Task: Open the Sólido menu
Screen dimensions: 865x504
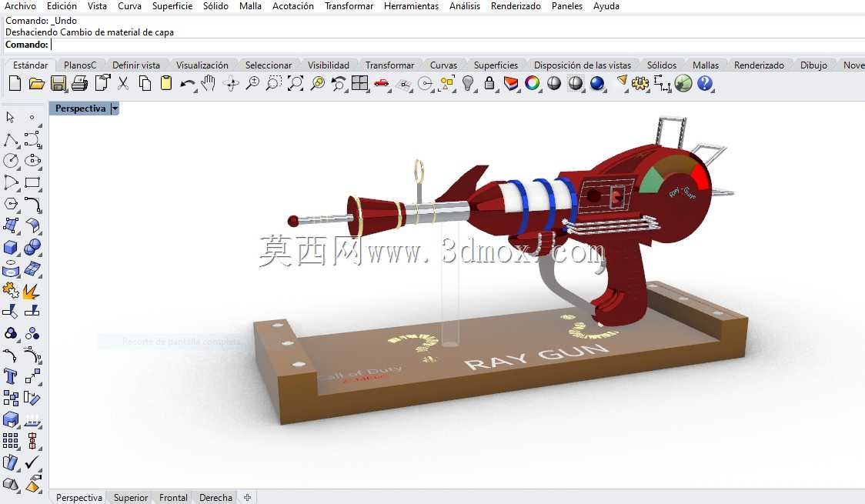Action: 215,6
